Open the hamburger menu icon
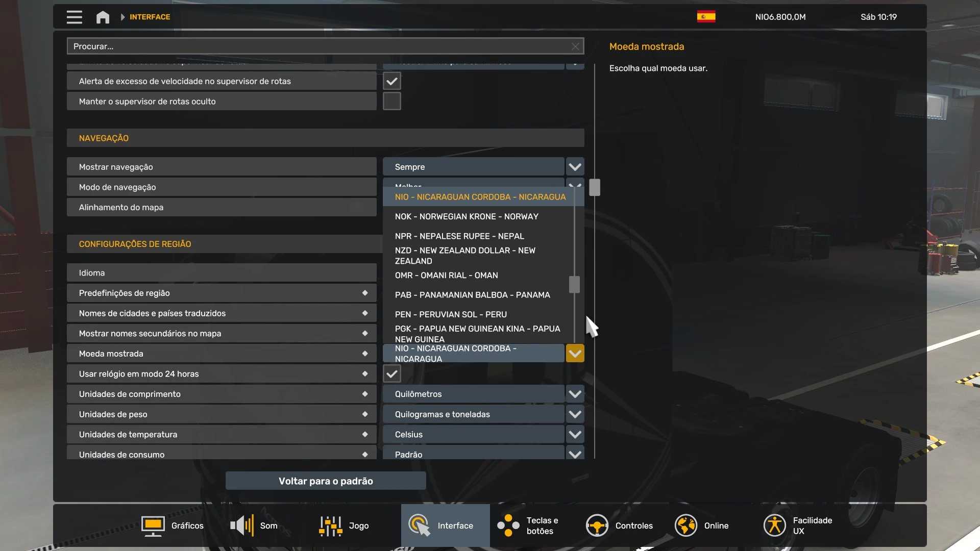Screen dimensions: 980x551 click(x=74, y=17)
